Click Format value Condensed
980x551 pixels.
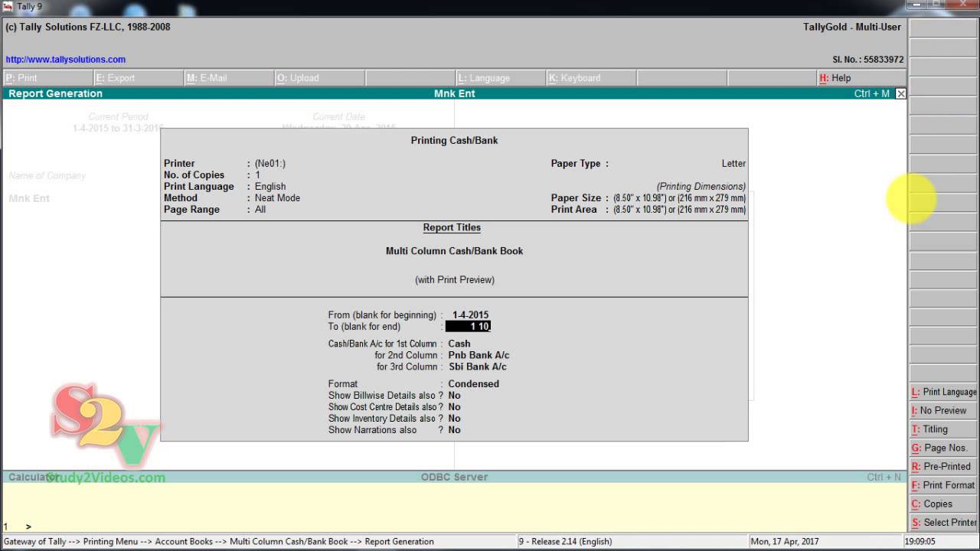pos(473,384)
